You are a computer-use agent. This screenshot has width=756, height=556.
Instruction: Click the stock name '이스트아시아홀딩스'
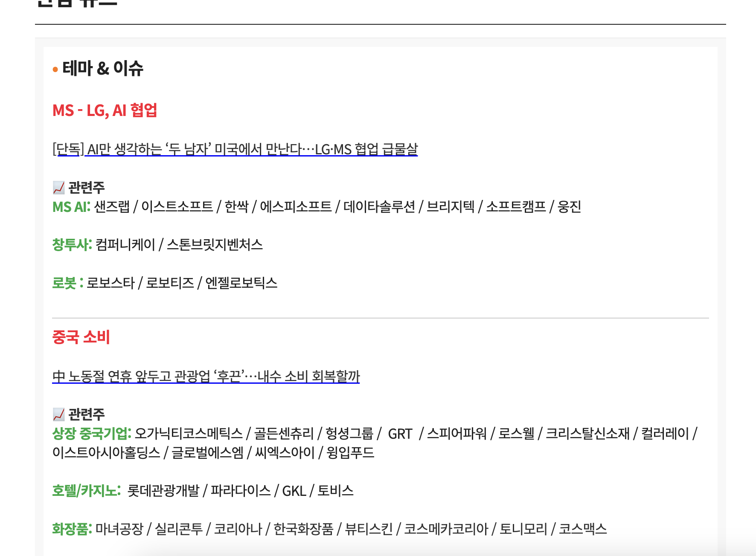point(106,452)
